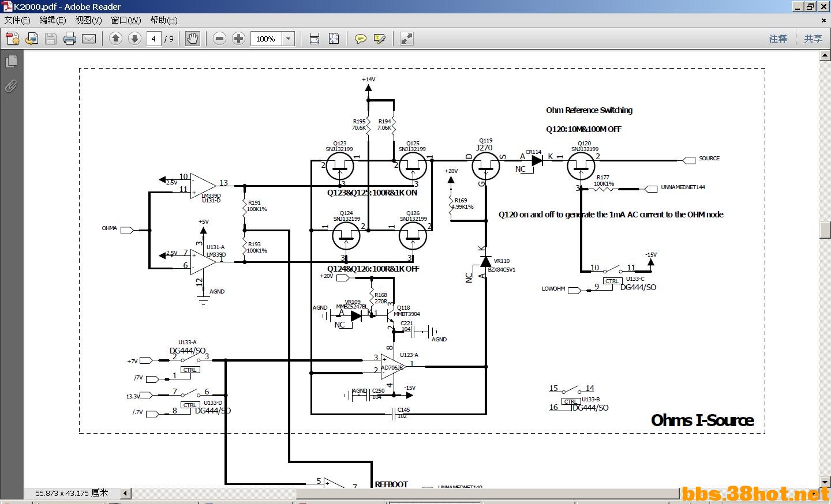Screen dimensions: 831x504
Task: Click the page number input field
Action: [154, 39]
